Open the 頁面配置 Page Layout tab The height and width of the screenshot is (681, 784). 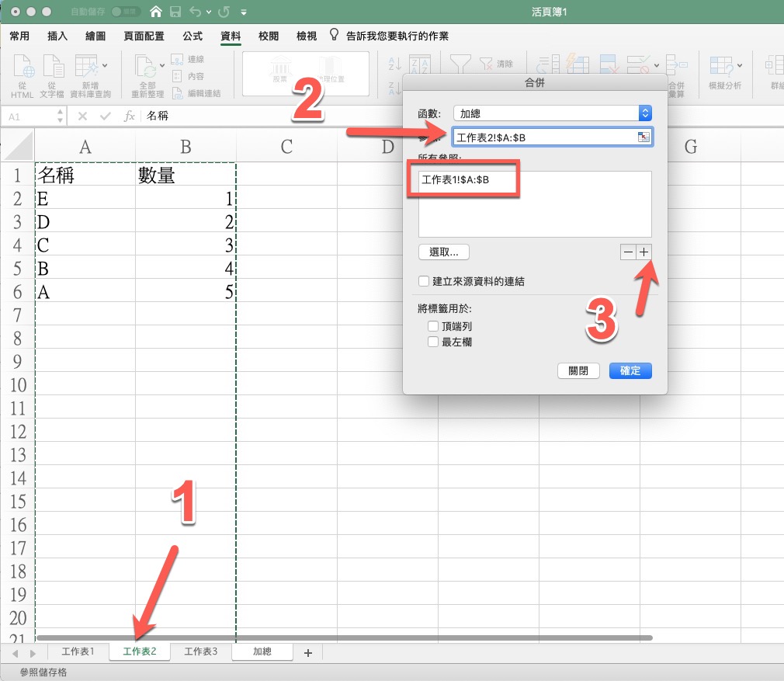click(x=144, y=36)
